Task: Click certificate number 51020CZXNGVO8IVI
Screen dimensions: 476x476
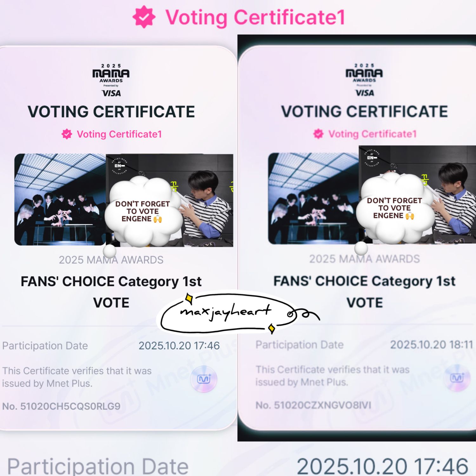Action: pyautogui.click(x=314, y=405)
